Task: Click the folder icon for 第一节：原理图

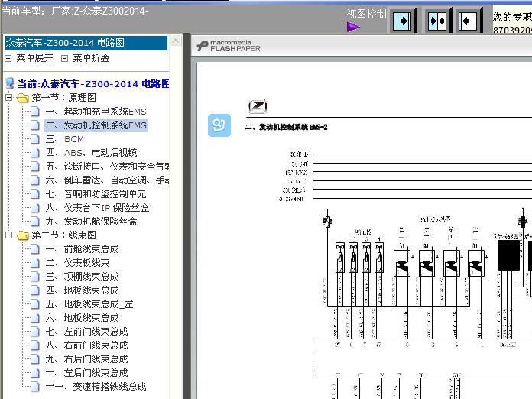Action: pos(23,98)
